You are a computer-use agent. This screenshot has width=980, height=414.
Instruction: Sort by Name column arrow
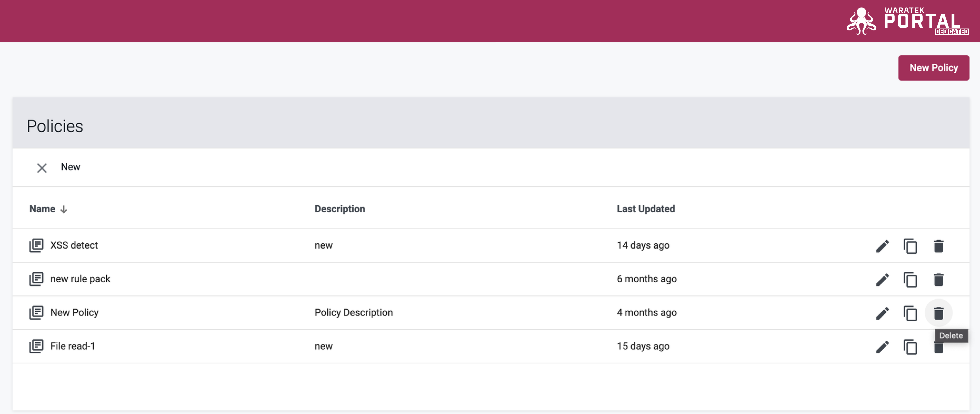tap(64, 209)
